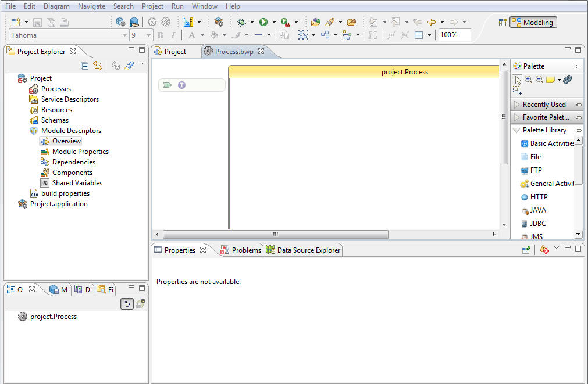588x384 pixels.
Task: Toggle the outline tree view button
Action: coord(127,304)
